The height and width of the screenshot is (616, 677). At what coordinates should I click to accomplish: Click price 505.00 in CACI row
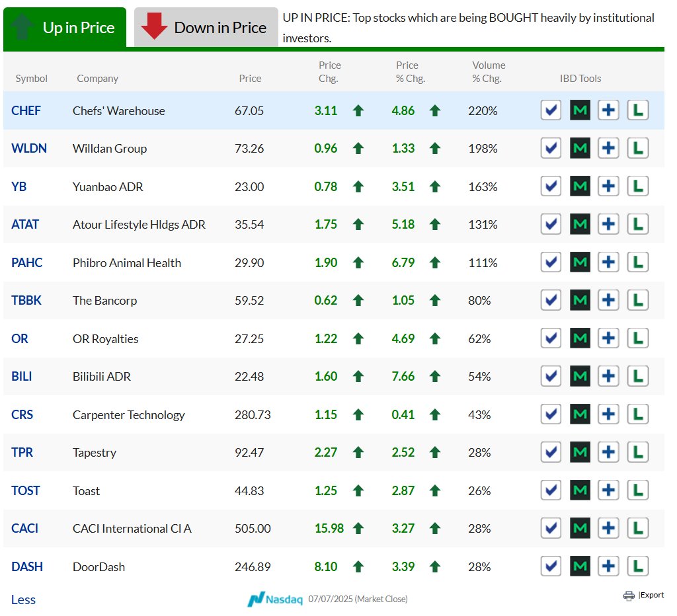tap(253, 529)
